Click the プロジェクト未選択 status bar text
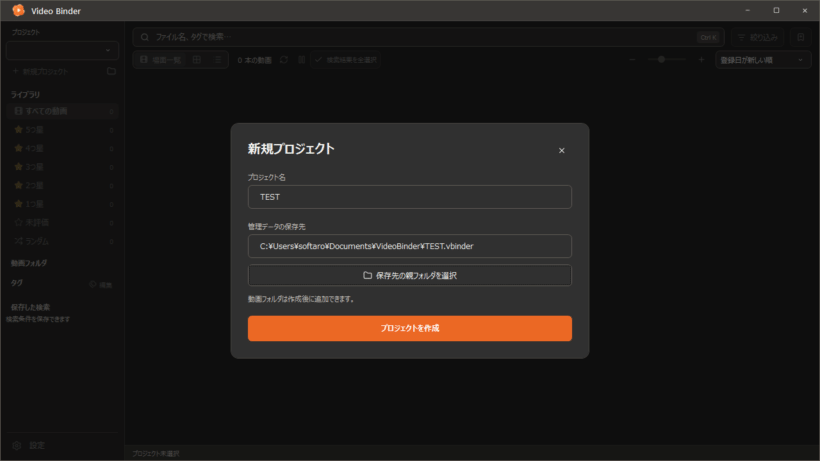This screenshot has width=820, height=461. click(155, 453)
